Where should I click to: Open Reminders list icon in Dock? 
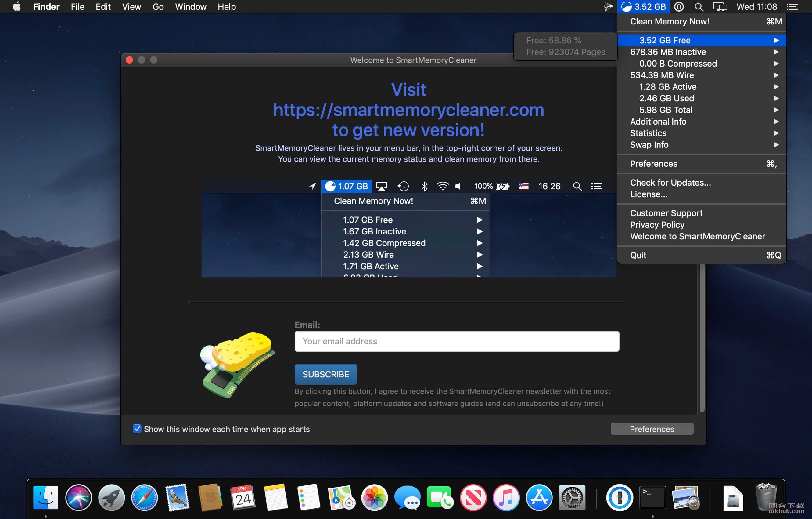(x=309, y=497)
